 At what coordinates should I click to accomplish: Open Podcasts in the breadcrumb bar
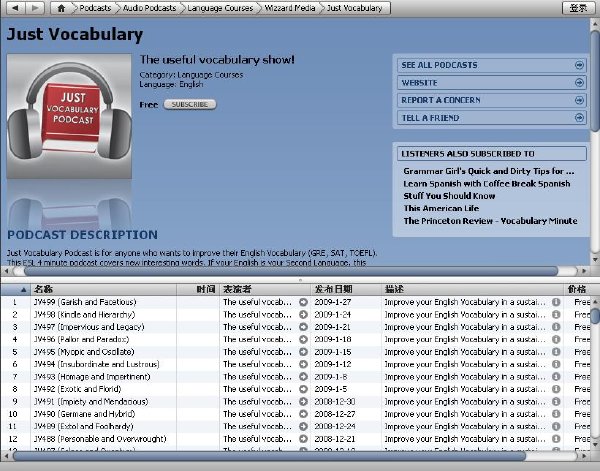(x=95, y=8)
